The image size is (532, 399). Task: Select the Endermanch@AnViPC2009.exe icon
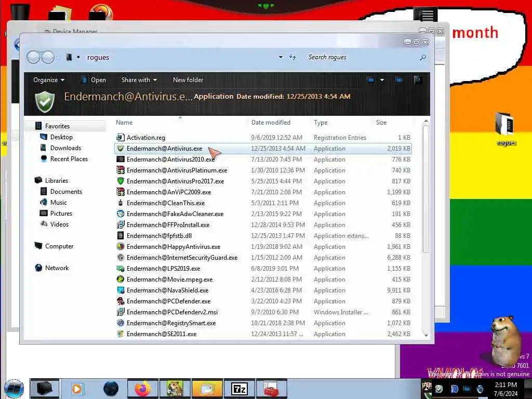[120, 192]
